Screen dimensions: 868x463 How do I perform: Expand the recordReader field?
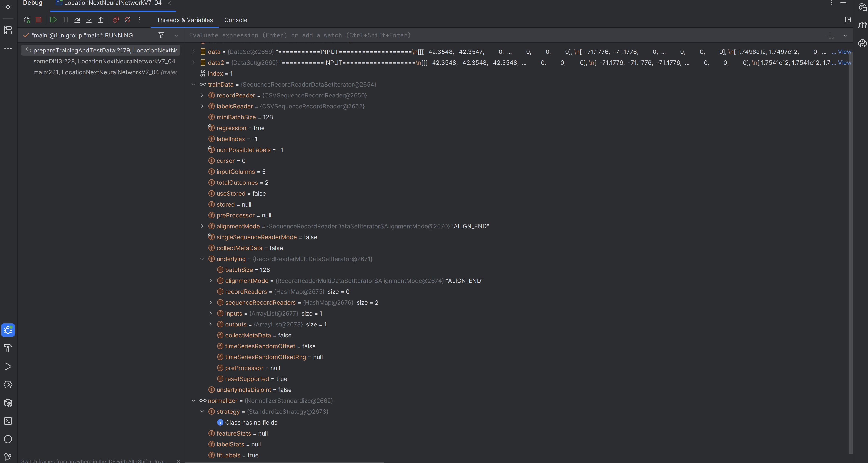coord(202,95)
